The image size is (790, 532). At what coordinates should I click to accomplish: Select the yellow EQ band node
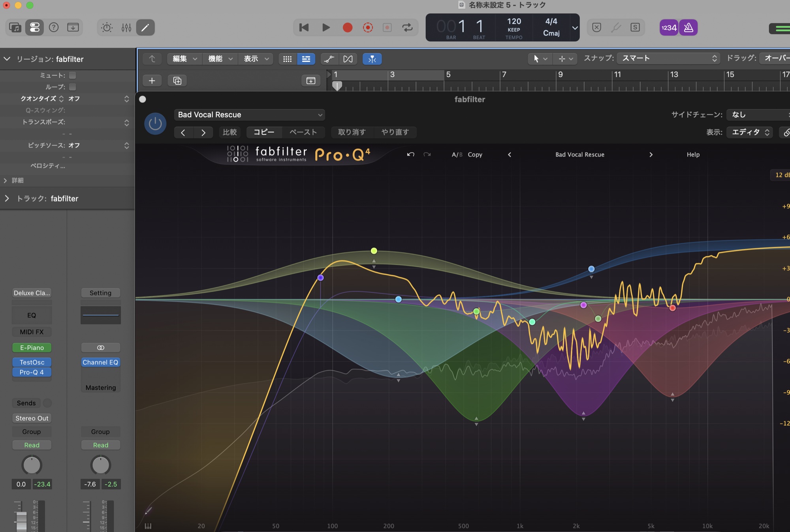coord(374,251)
